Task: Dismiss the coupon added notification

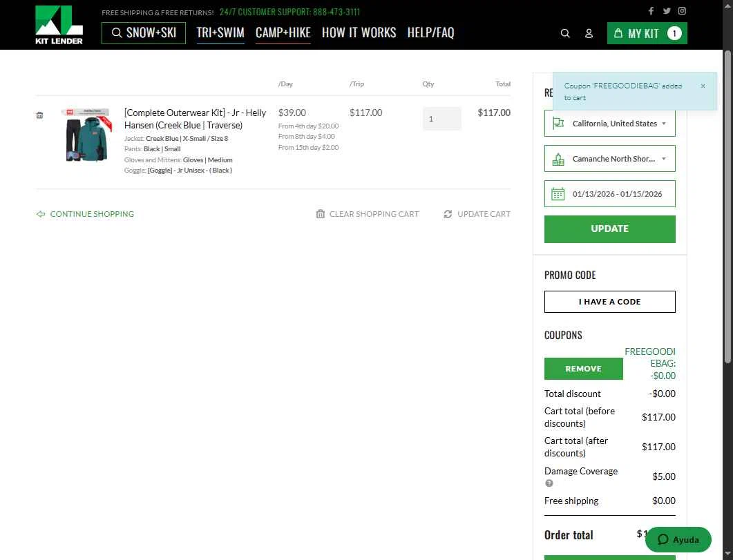Action: click(x=703, y=86)
